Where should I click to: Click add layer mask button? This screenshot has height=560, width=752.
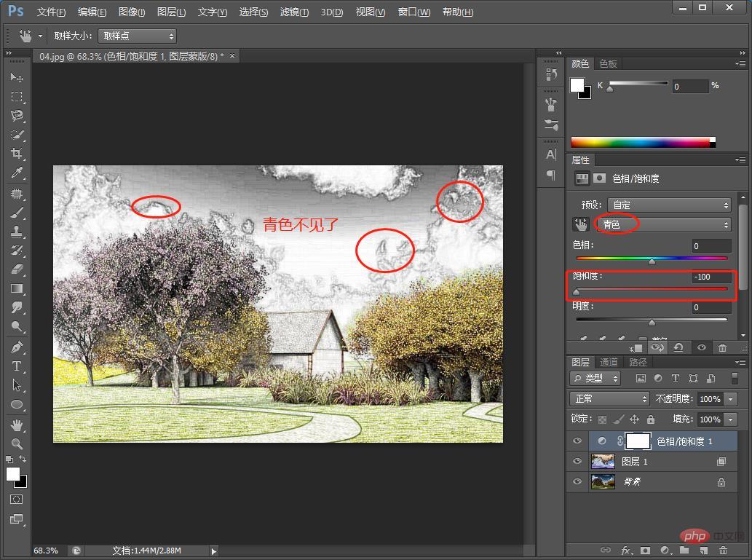pos(645,550)
